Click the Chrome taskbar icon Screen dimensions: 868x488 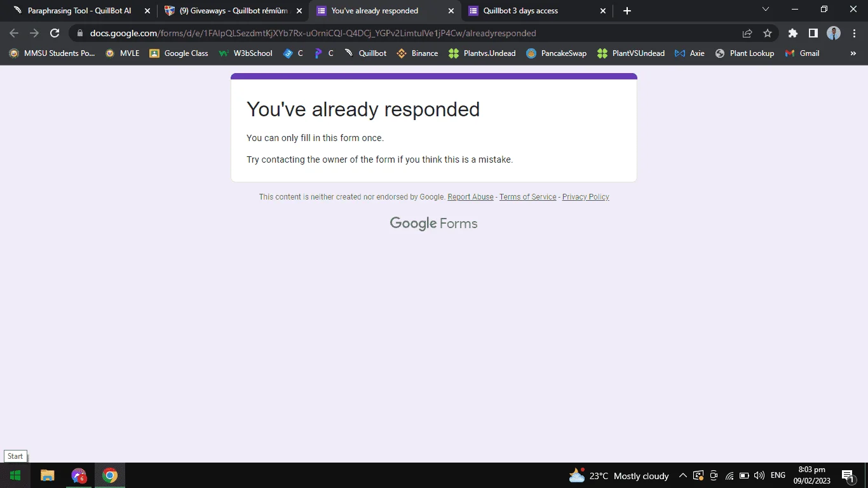click(x=110, y=475)
